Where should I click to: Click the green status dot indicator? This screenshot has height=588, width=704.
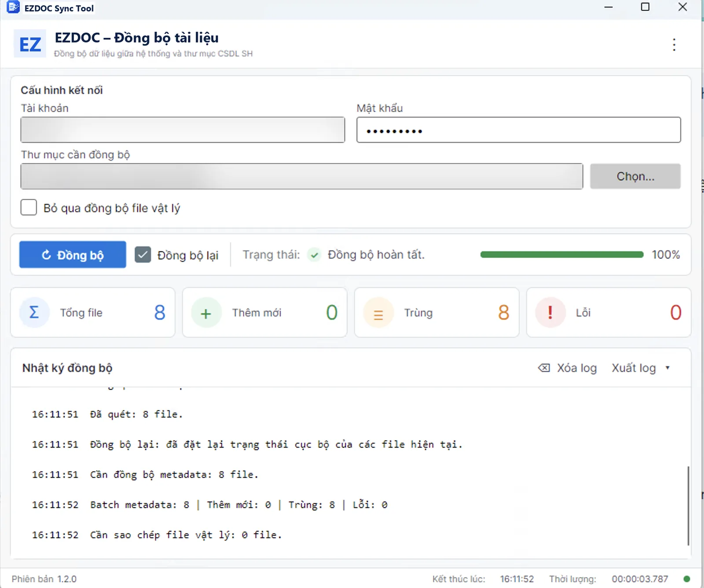coord(687,579)
